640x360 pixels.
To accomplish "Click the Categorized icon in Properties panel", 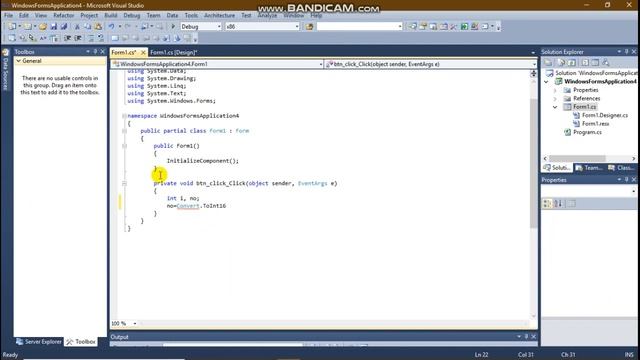I will (547, 203).
